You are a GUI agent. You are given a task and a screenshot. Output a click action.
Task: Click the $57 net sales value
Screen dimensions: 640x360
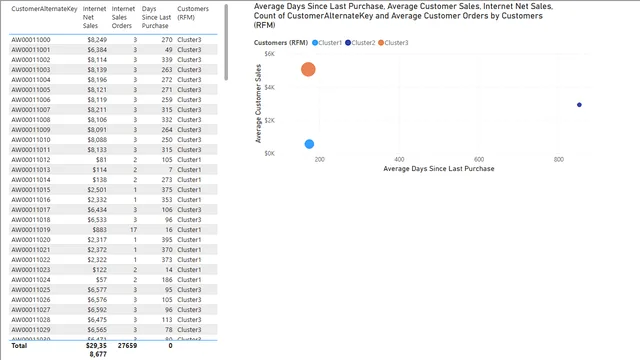[102, 280]
